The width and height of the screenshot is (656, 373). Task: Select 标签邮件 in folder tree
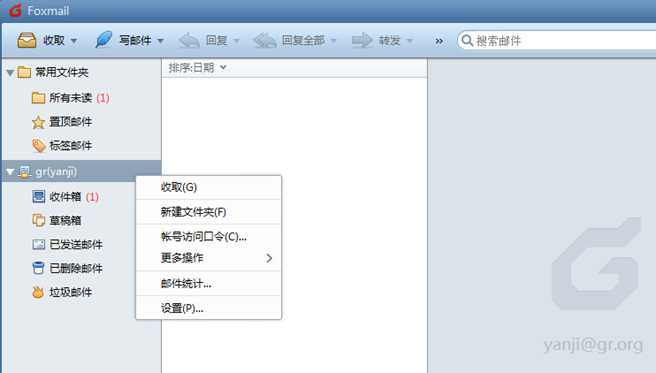pyautogui.click(x=70, y=146)
